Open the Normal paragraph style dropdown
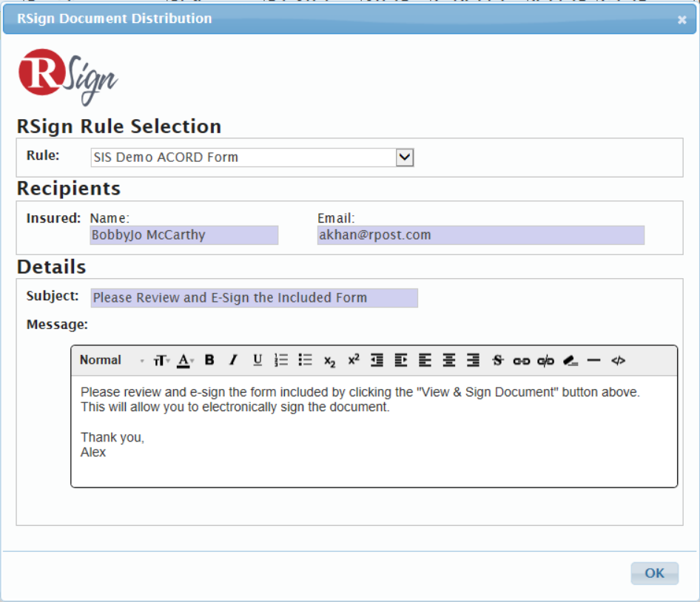This screenshot has width=700, height=602. (x=112, y=360)
